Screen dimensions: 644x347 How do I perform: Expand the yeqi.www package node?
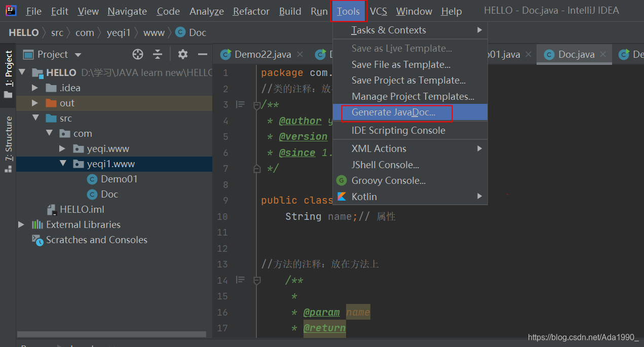click(x=62, y=148)
